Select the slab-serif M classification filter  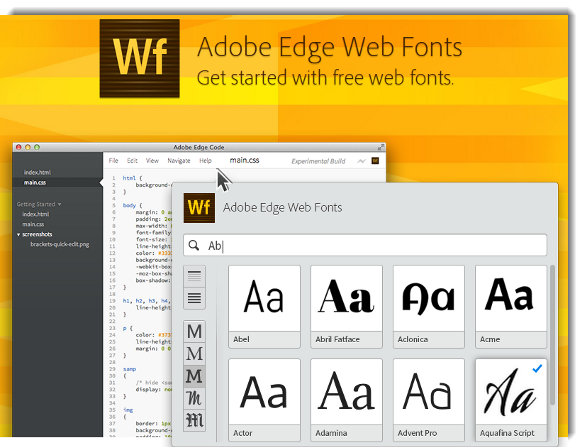pyautogui.click(x=194, y=376)
